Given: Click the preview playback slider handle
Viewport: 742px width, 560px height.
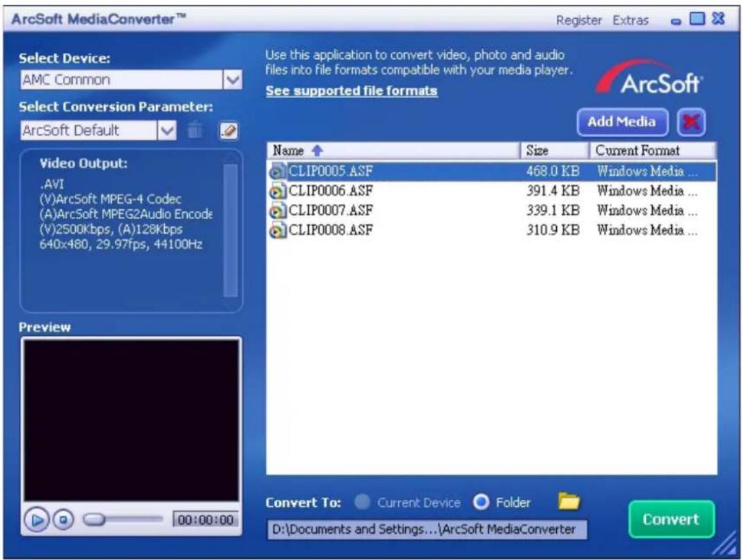Looking at the screenshot, I should coord(94,520).
